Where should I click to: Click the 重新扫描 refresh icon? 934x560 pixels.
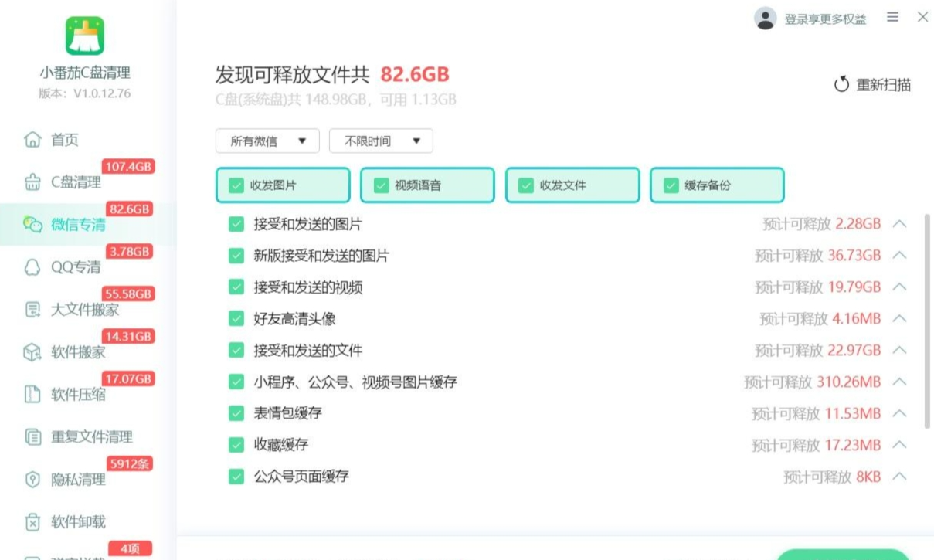pos(841,85)
